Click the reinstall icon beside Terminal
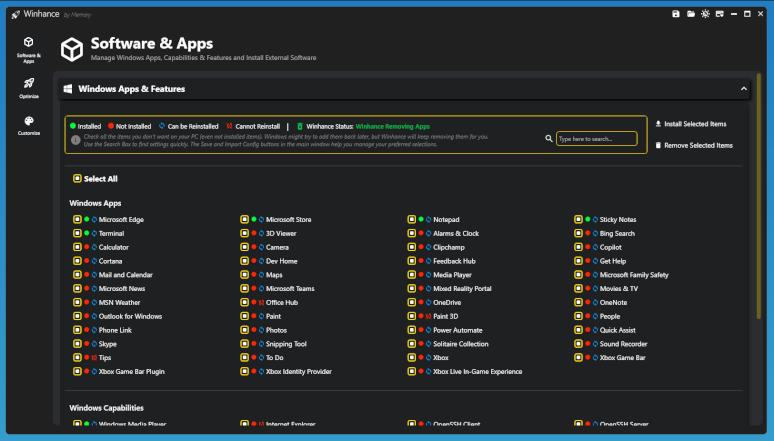Screen dimensions: 774x441 coord(94,233)
